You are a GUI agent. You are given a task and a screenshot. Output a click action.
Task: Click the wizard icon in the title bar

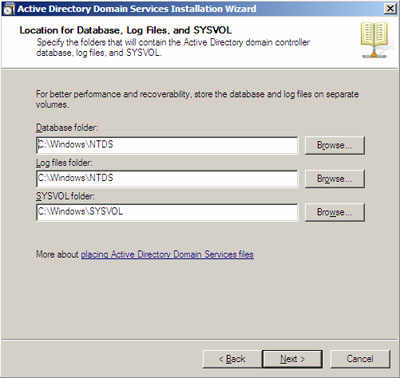pos(8,9)
